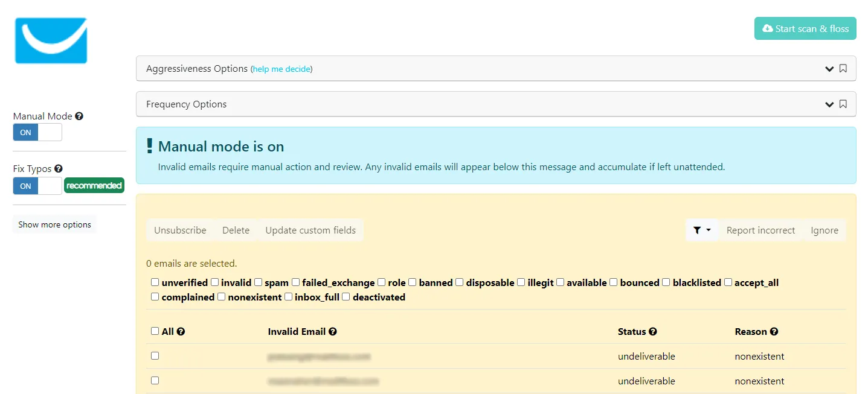This screenshot has height=394, width=868.
Task: Enable the bounced filter checkbox
Action: tap(613, 282)
